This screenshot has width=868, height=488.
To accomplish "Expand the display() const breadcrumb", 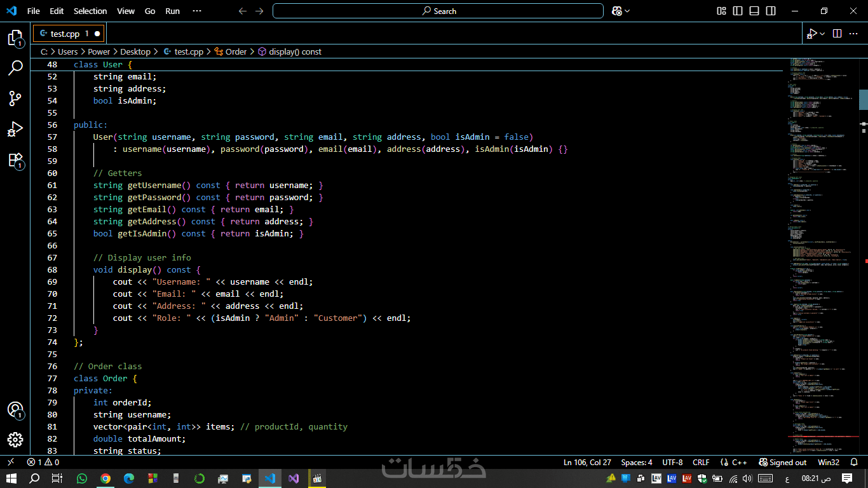I will pos(290,51).
